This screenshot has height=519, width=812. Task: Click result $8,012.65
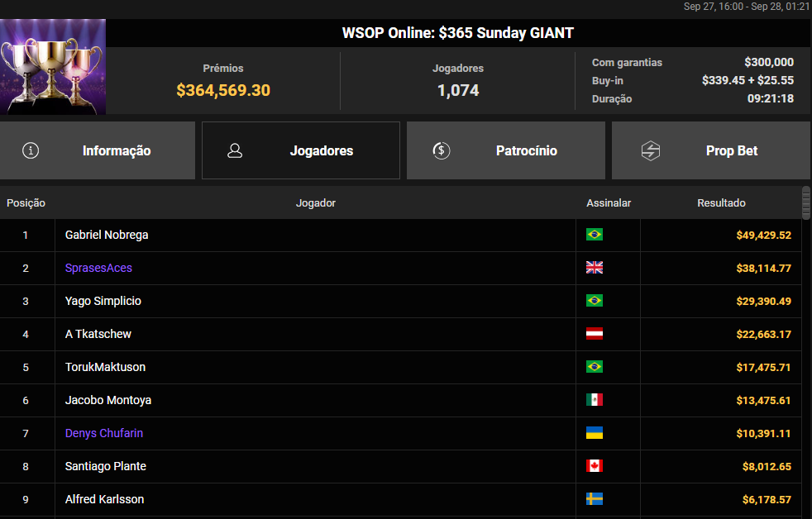767,467
